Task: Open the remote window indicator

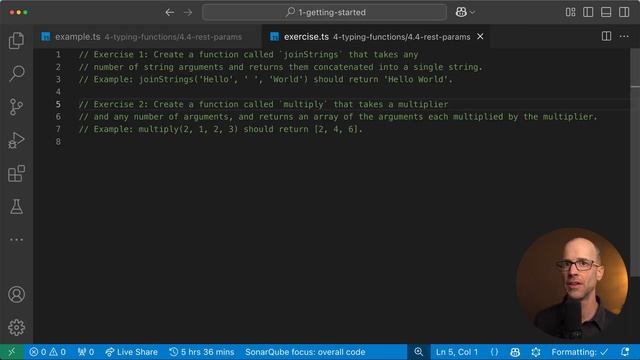Action: pyautogui.click(x=12, y=352)
